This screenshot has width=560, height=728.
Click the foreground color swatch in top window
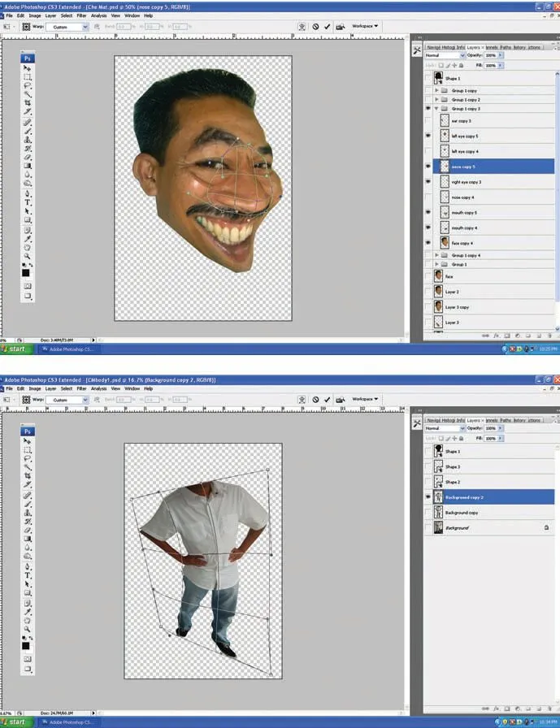coord(26,273)
